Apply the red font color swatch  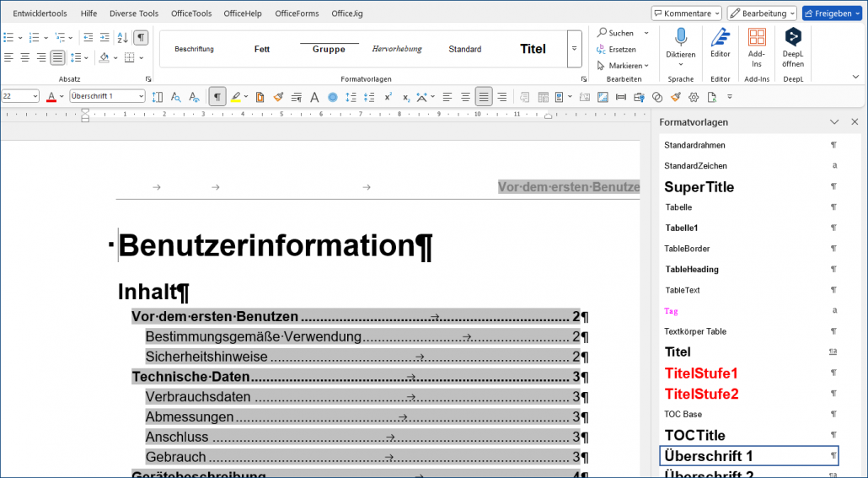pos(51,97)
